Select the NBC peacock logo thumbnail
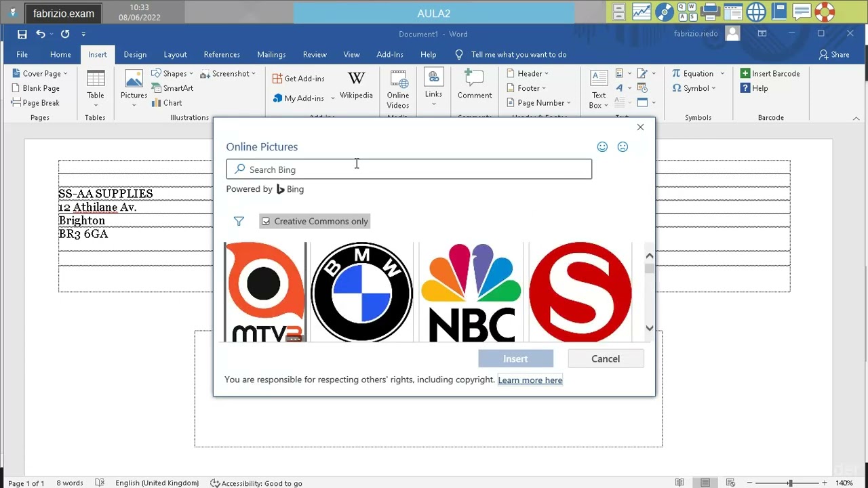The height and width of the screenshot is (488, 868). click(471, 291)
